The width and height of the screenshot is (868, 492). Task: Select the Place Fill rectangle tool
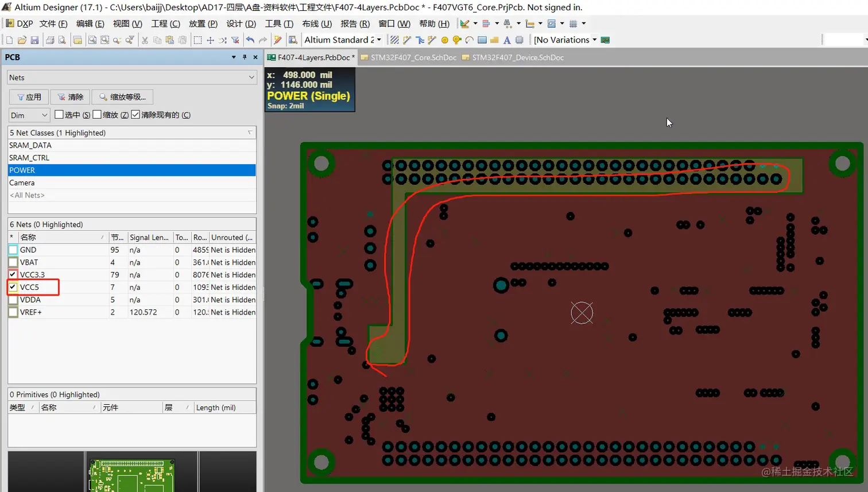[482, 40]
